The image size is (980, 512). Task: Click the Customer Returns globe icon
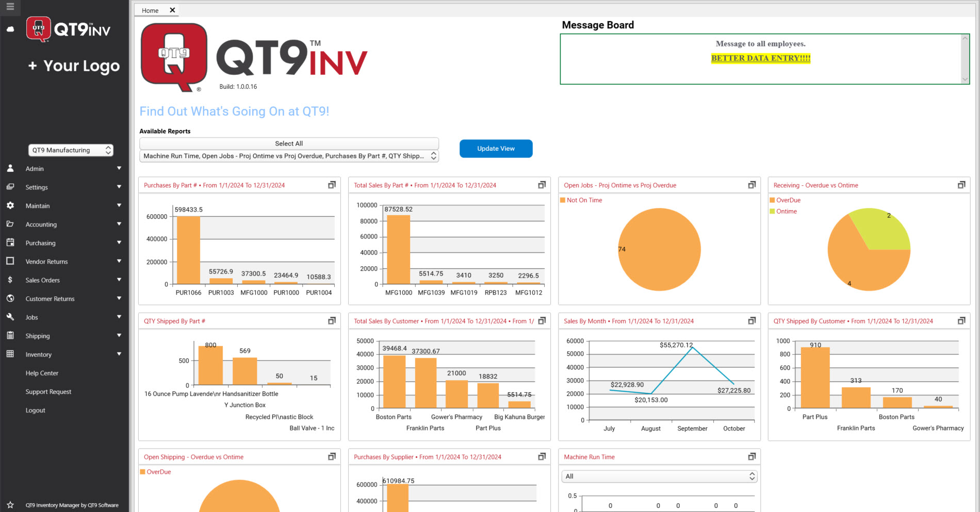pyautogui.click(x=10, y=298)
